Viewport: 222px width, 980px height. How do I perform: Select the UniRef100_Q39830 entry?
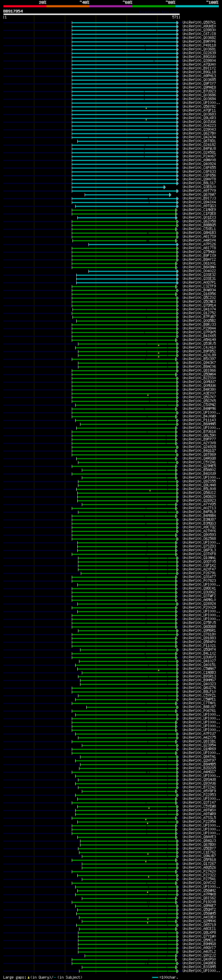(x=199, y=31)
